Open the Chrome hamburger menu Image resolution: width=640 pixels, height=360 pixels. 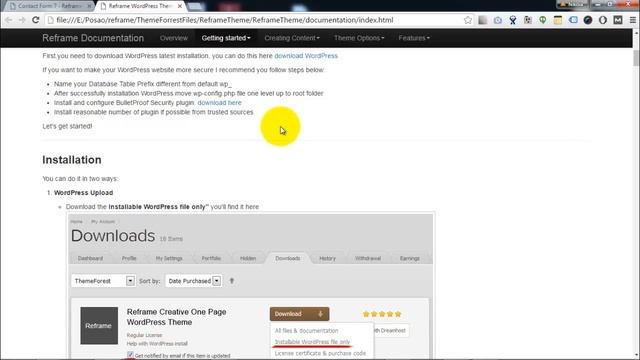(x=633, y=20)
